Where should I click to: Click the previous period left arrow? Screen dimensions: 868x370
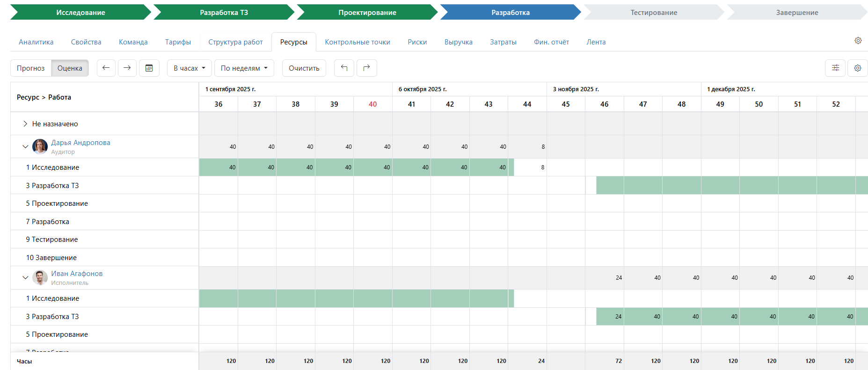(x=106, y=68)
